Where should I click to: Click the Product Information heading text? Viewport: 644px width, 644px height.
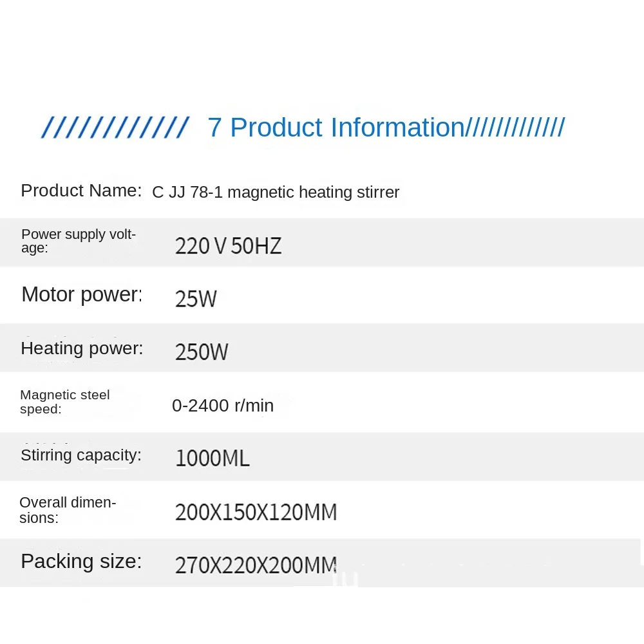[x=347, y=128]
